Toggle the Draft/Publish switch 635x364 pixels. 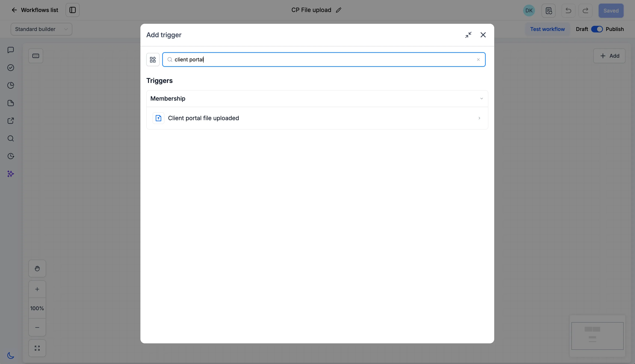[597, 29]
